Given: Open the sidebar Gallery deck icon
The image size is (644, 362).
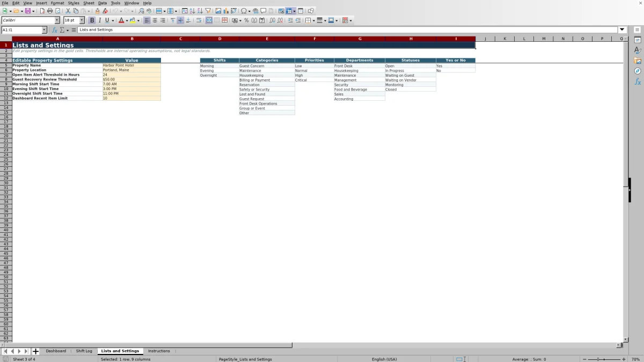Looking at the screenshot, I should pyautogui.click(x=638, y=61).
